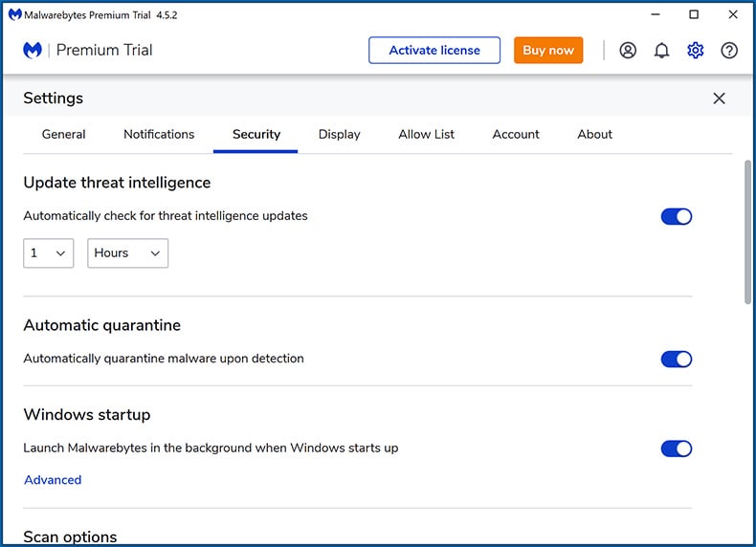The height and width of the screenshot is (547, 756).
Task: Disable automatic threat intelligence updates toggle
Action: pyautogui.click(x=676, y=216)
